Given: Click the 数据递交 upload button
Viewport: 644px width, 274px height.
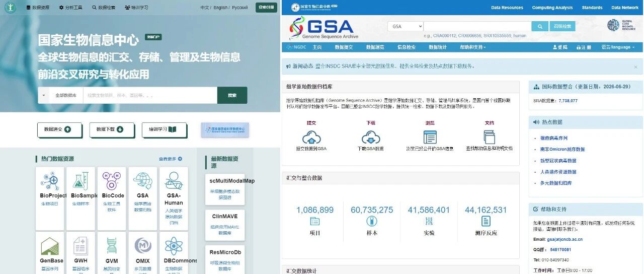Looking at the screenshot, I should point(59,129).
